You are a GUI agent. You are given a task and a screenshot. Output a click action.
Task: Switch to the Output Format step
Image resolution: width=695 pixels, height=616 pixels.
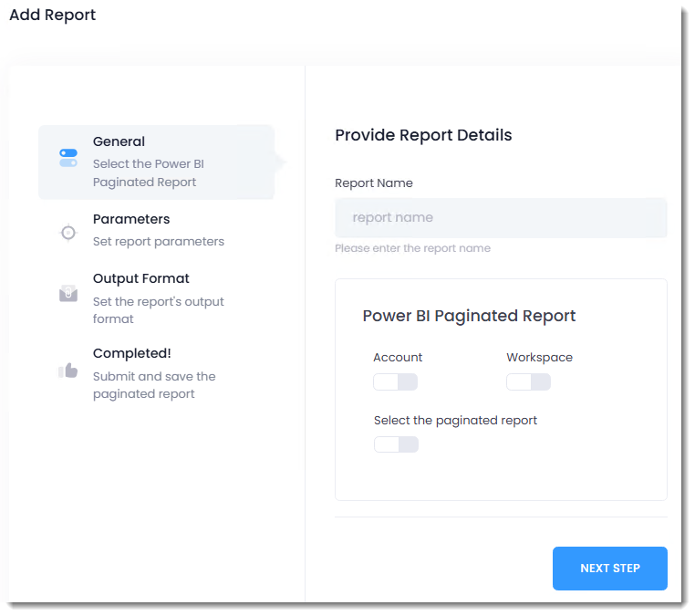(x=140, y=278)
